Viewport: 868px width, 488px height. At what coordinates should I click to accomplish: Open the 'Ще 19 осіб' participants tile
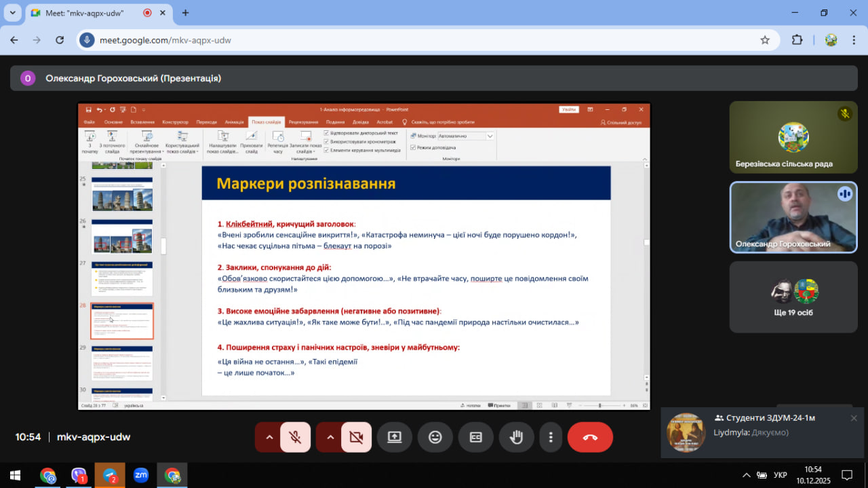point(793,297)
